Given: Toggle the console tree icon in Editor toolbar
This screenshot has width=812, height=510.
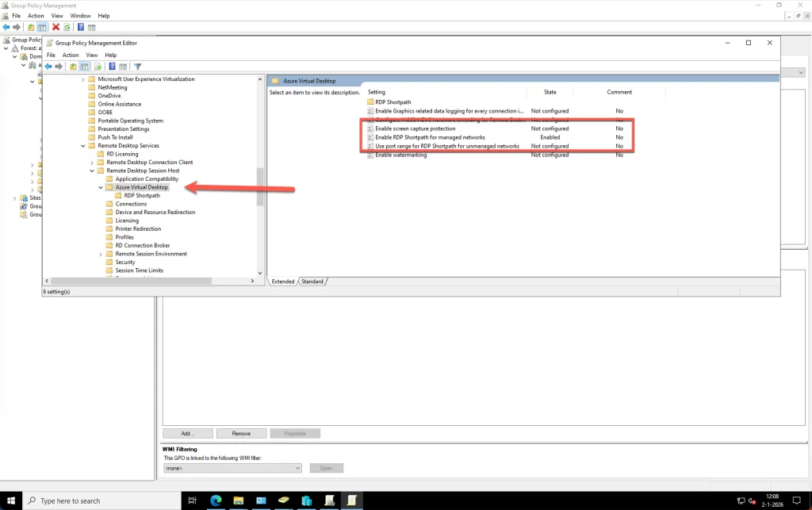Looking at the screenshot, I should 84,67.
